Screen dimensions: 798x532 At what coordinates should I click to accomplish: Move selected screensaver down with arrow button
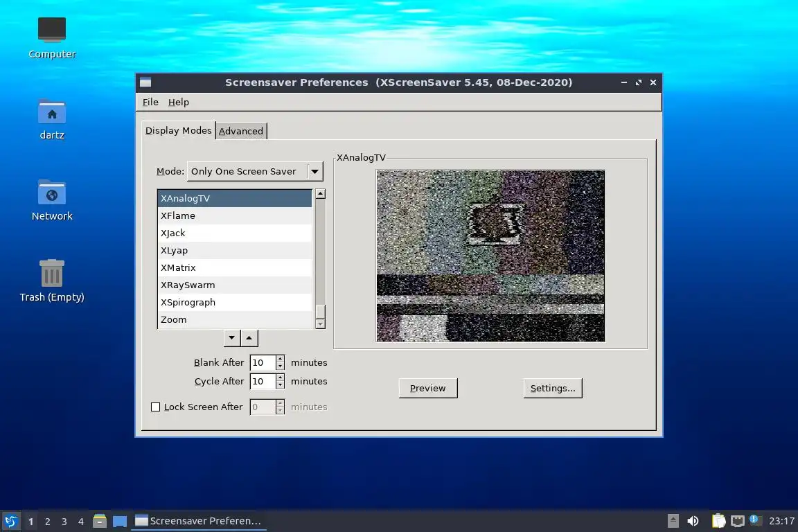tap(232, 337)
